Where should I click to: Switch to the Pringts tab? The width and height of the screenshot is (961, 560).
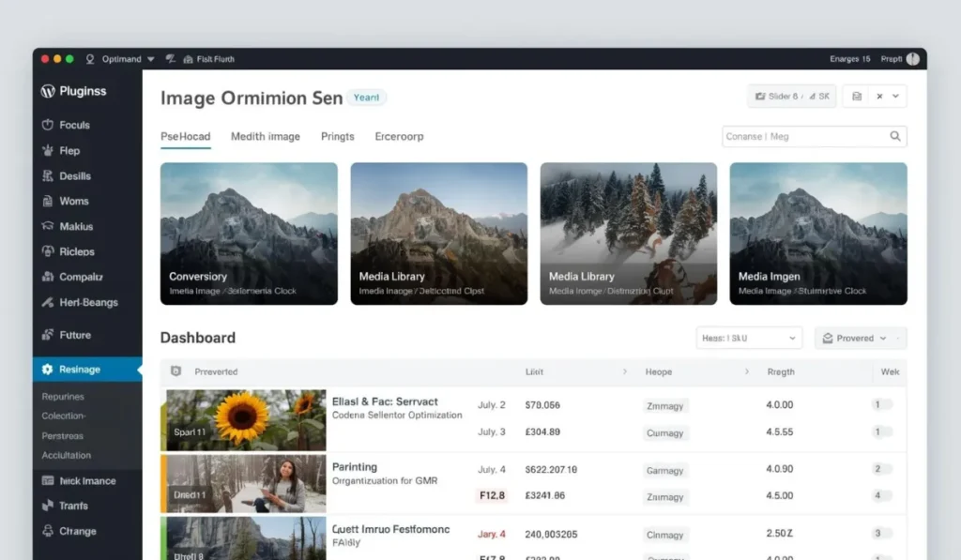[x=338, y=137]
